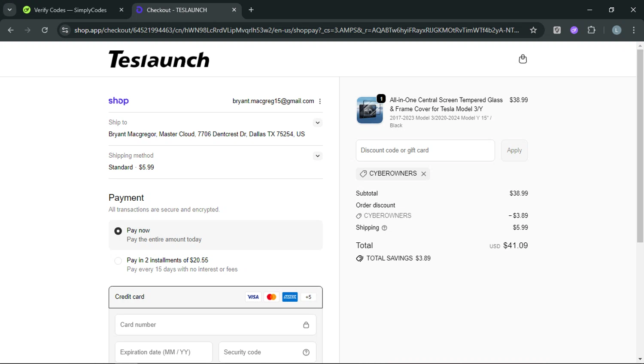Click the CYBEROWNERS order discount line
Screen dimensions: 644x364
442,216
